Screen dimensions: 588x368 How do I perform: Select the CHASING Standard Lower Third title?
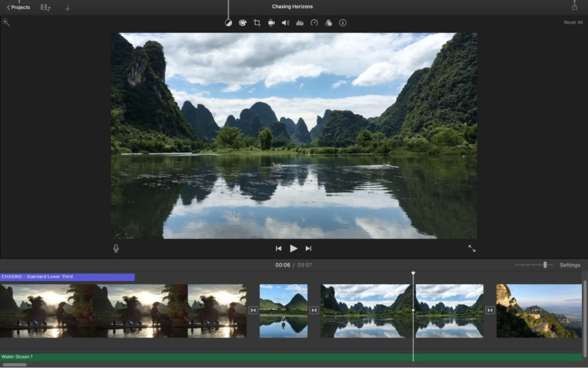point(67,277)
